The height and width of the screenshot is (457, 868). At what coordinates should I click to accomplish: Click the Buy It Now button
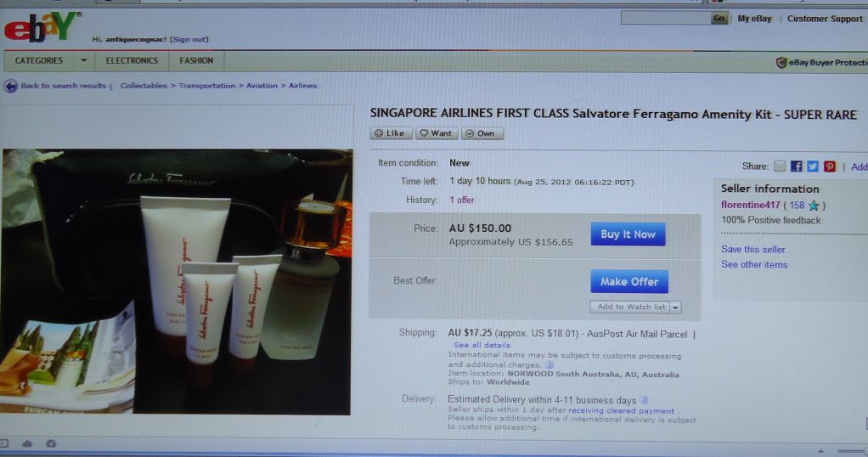pyautogui.click(x=628, y=234)
